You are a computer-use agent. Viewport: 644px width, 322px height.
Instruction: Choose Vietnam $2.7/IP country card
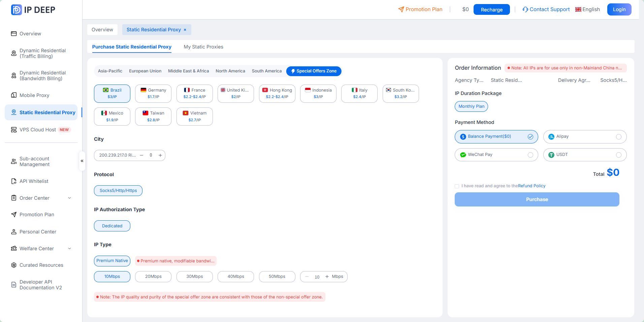coord(195,117)
